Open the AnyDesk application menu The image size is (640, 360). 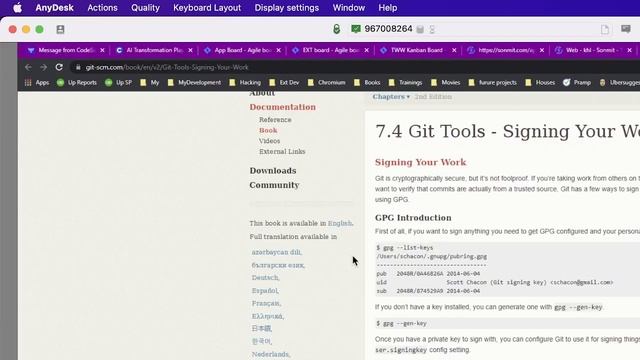click(x=54, y=8)
